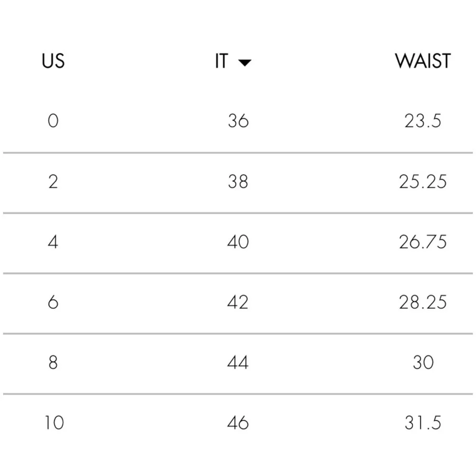Click the 26.75 waist measurement

coord(423,242)
